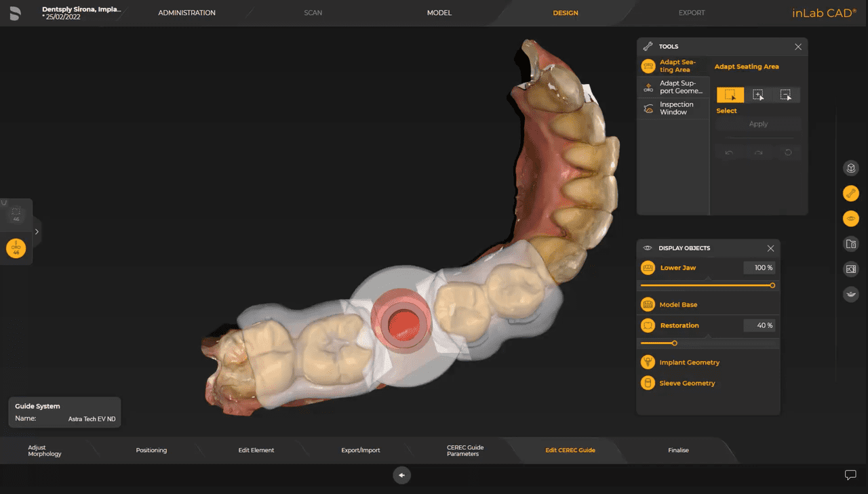
Task: Click the Apply button in Tools panel
Action: [758, 124]
